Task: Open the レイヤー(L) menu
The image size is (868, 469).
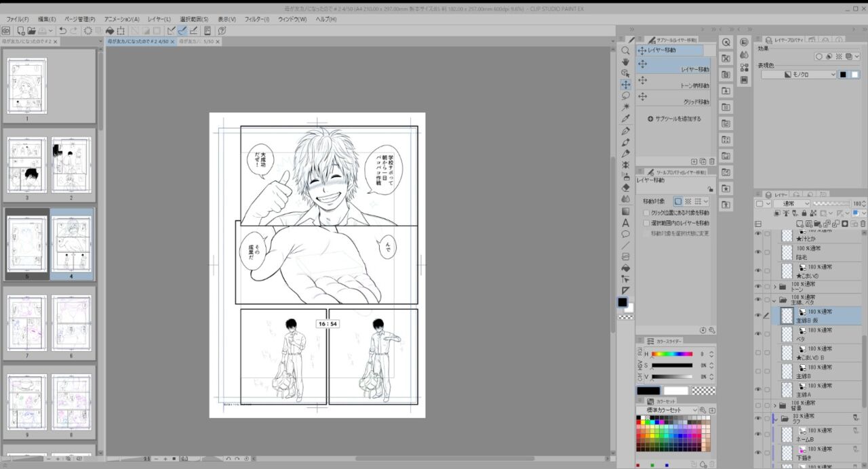Action: click(159, 19)
